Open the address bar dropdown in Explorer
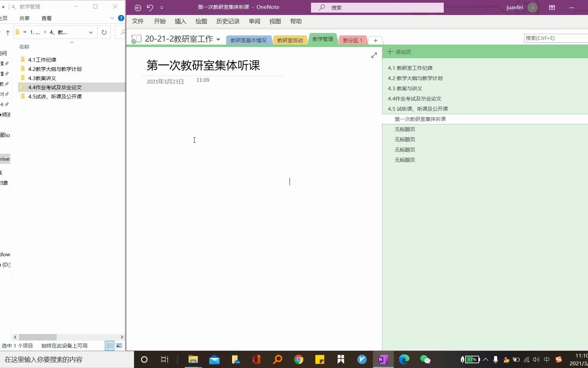 click(x=90, y=32)
